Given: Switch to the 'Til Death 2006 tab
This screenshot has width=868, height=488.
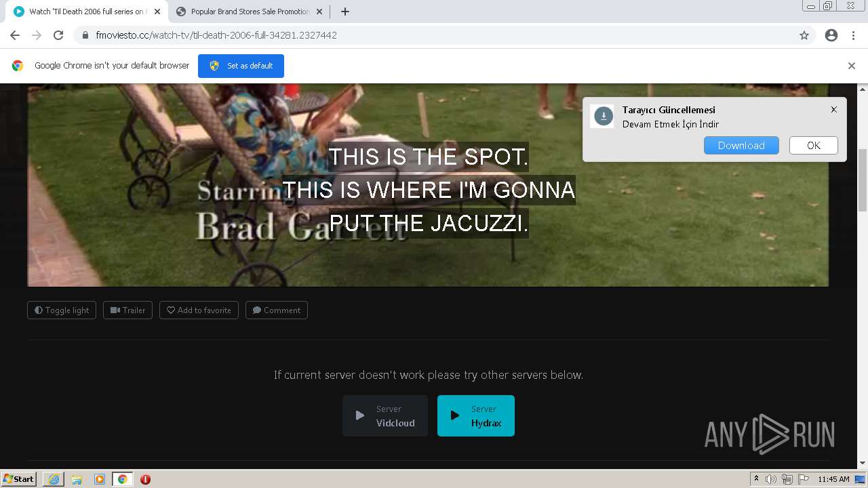Looking at the screenshot, I should (87, 12).
